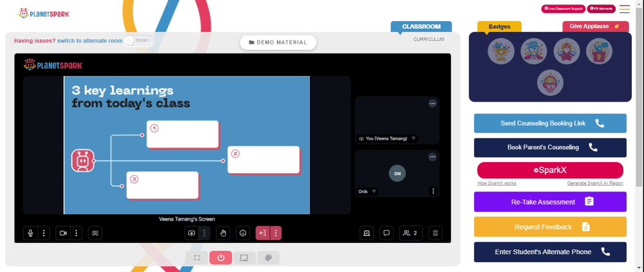Toggle the alternate room switch labeled ROOM 1
The width and height of the screenshot is (644, 272).
tap(138, 41)
